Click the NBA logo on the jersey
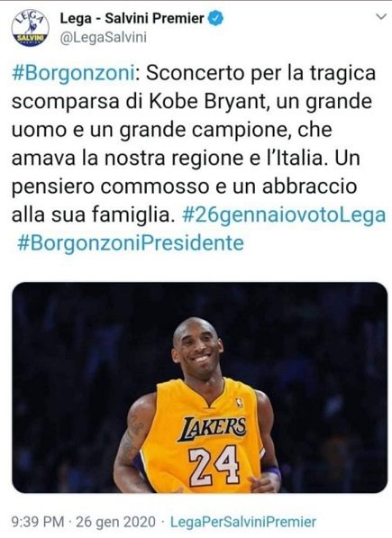Image resolution: width=392 pixels, height=538 pixels. pos(240,403)
